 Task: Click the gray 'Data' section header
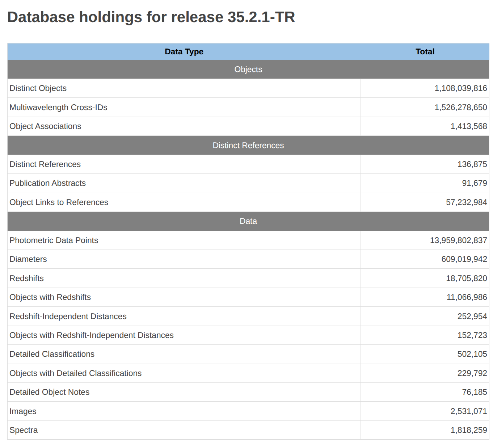pos(248,221)
